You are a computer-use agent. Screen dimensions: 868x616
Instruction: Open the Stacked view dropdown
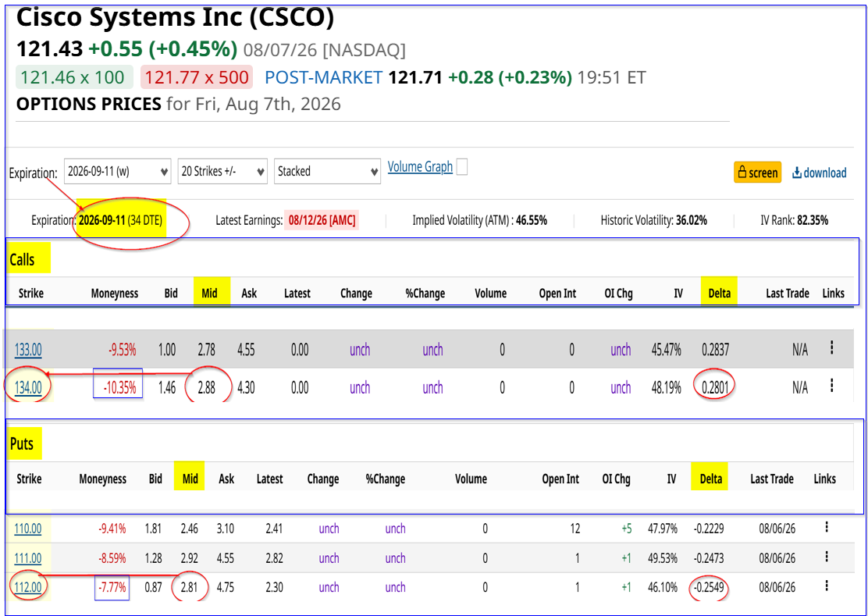click(x=327, y=172)
